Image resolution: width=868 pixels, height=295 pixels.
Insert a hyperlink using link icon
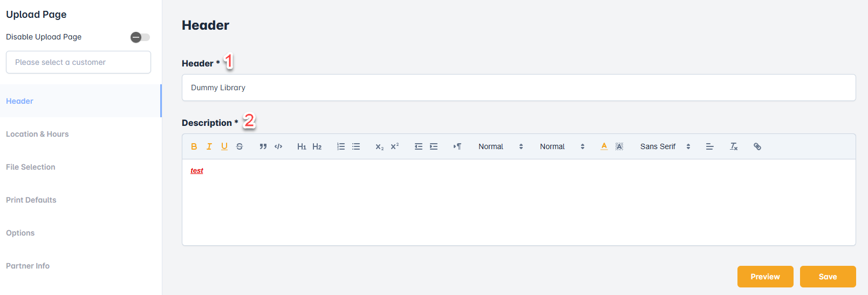click(x=757, y=146)
